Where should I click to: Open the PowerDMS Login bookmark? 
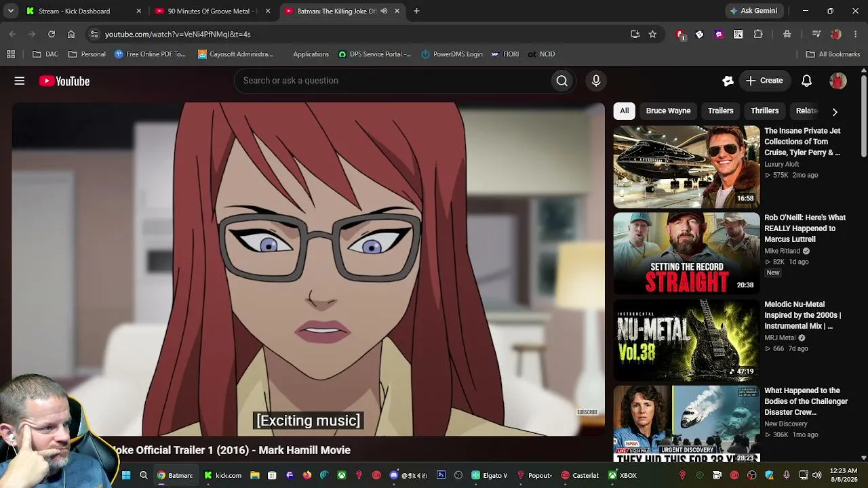[452, 54]
